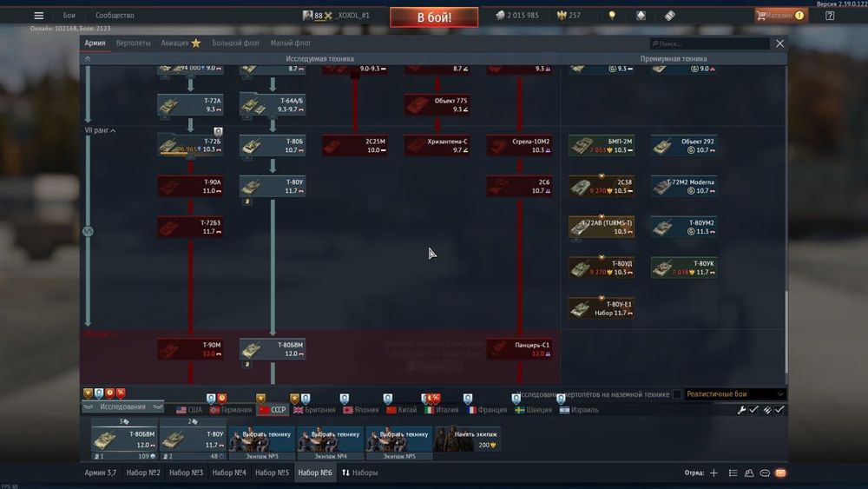
Task: Click the golden eagles balance 257
Action: [x=569, y=16]
